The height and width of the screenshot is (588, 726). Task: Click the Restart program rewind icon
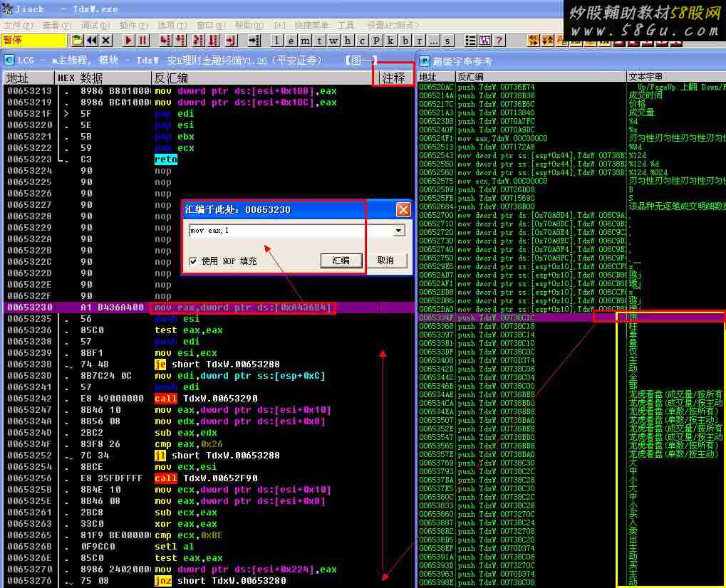[92, 41]
